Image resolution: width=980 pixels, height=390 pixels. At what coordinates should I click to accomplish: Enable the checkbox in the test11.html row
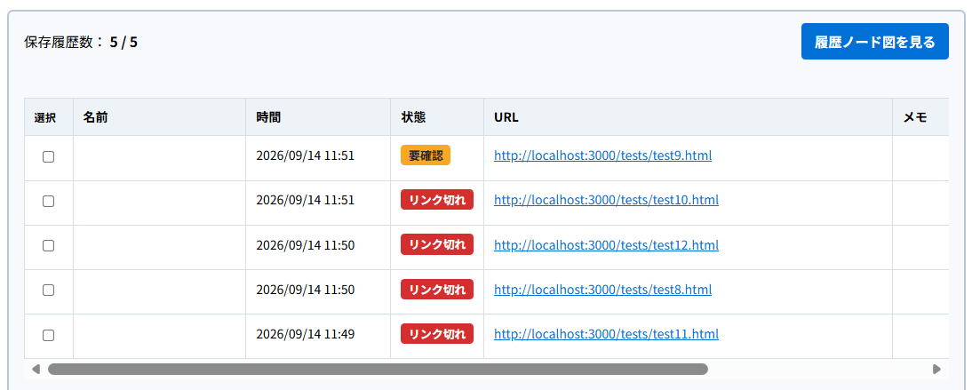coord(48,335)
